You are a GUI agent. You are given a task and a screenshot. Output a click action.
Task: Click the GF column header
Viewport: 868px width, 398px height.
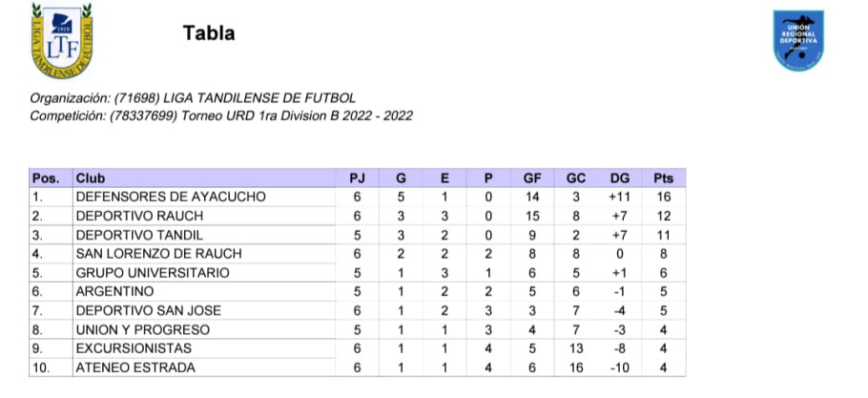(532, 178)
